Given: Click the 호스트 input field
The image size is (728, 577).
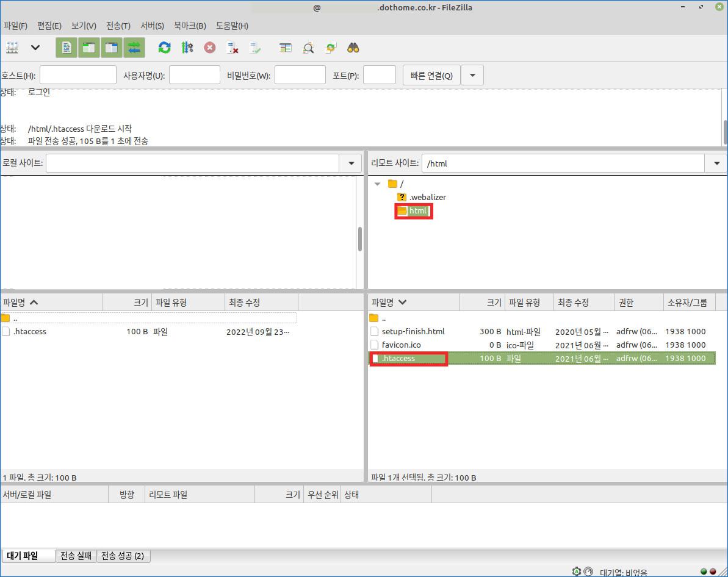Looking at the screenshot, I should point(77,76).
